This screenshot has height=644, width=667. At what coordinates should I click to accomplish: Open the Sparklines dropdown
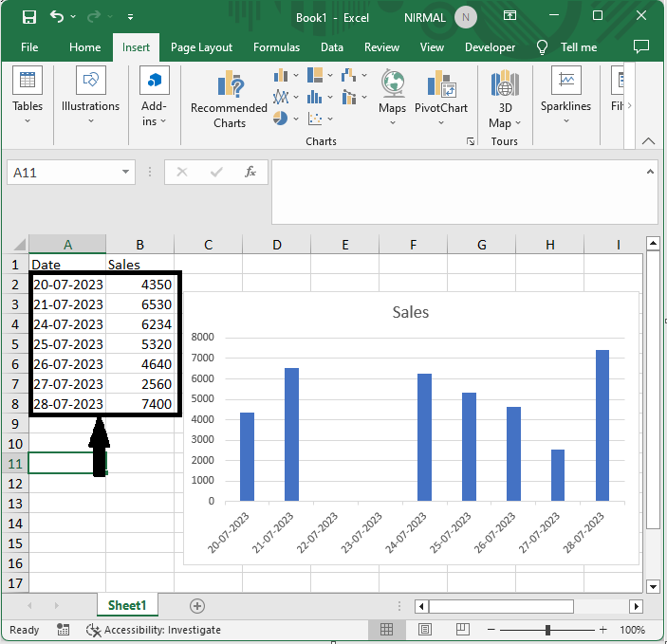tap(565, 98)
